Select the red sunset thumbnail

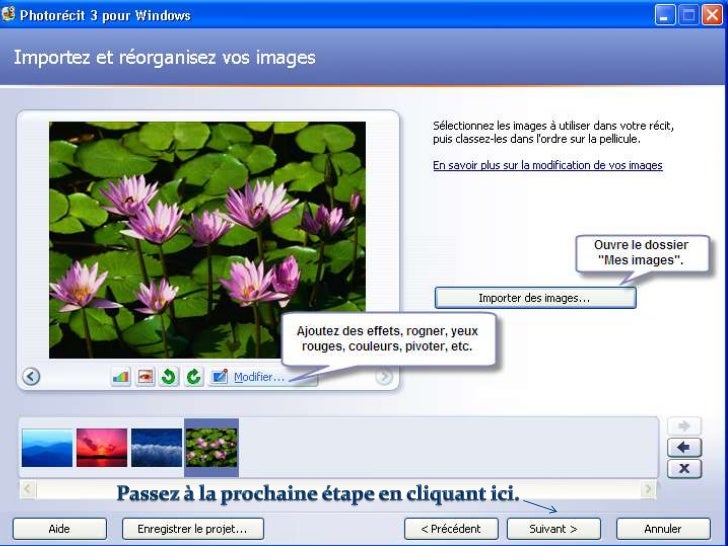pyautogui.click(x=102, y=448)
